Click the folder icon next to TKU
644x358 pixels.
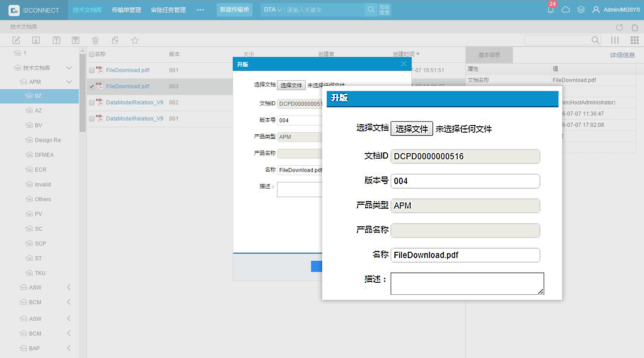tap(30, 273)
